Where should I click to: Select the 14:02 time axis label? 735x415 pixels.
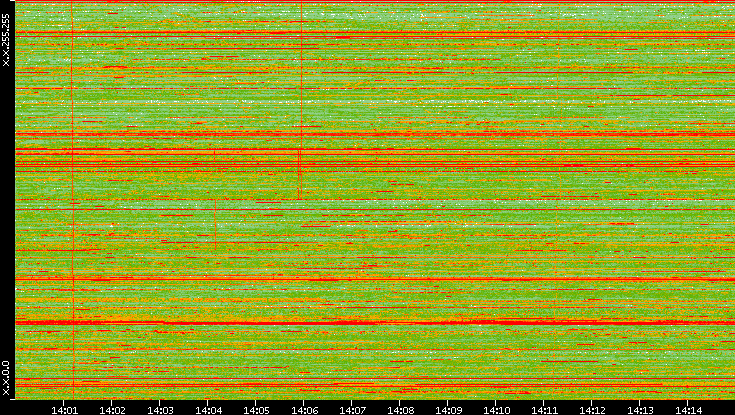tap(112, 410)
